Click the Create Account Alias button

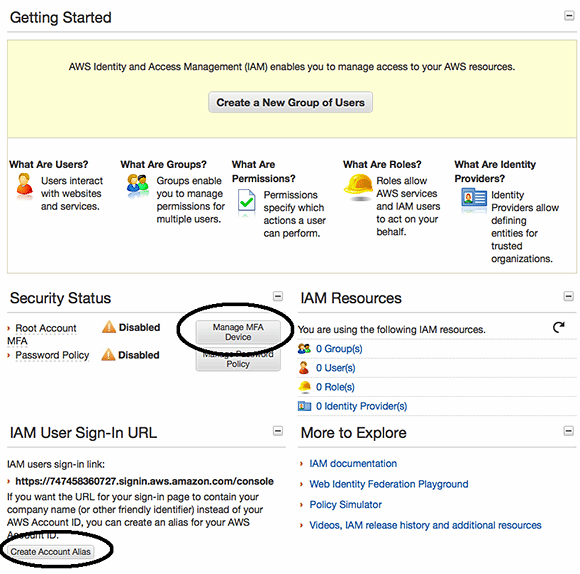click(50, 551)
